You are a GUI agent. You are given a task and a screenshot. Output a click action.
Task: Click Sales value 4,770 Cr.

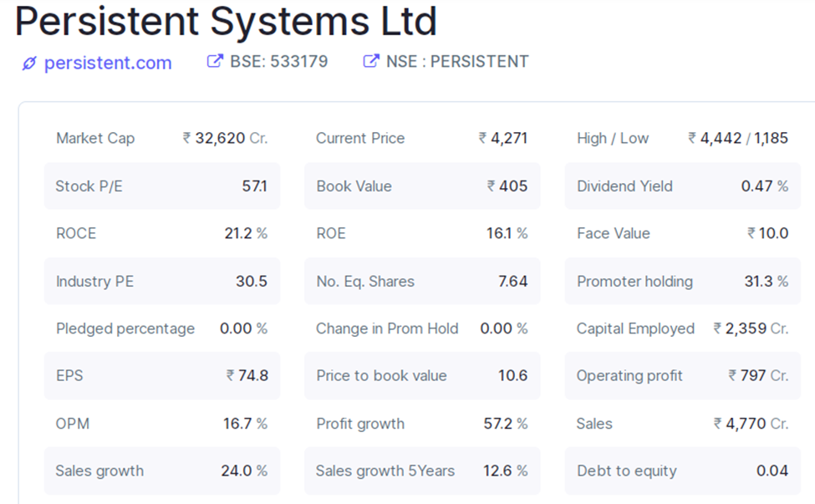pyautogui.click(x=751, y=424)
